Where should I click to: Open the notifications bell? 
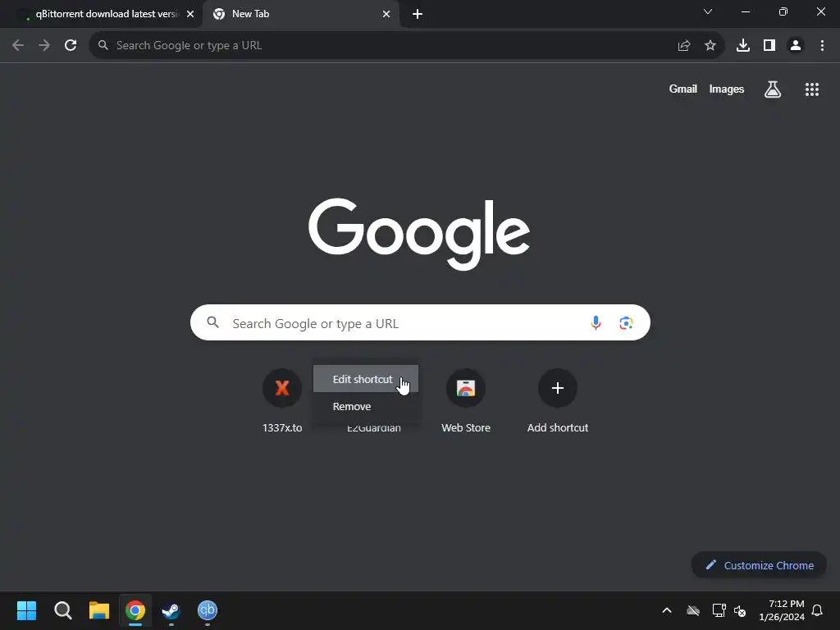[817, 610]
